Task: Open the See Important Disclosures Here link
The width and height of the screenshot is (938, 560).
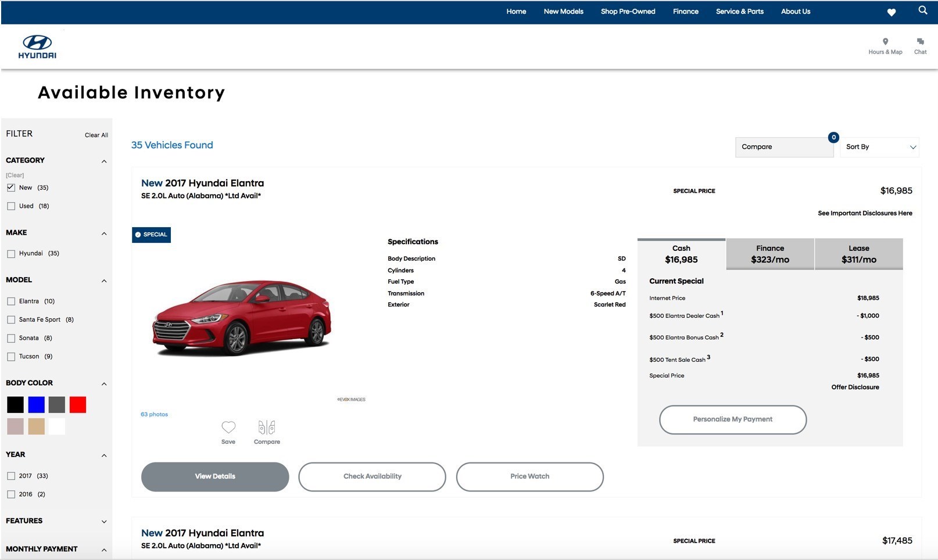Action: tap(865, 213)
